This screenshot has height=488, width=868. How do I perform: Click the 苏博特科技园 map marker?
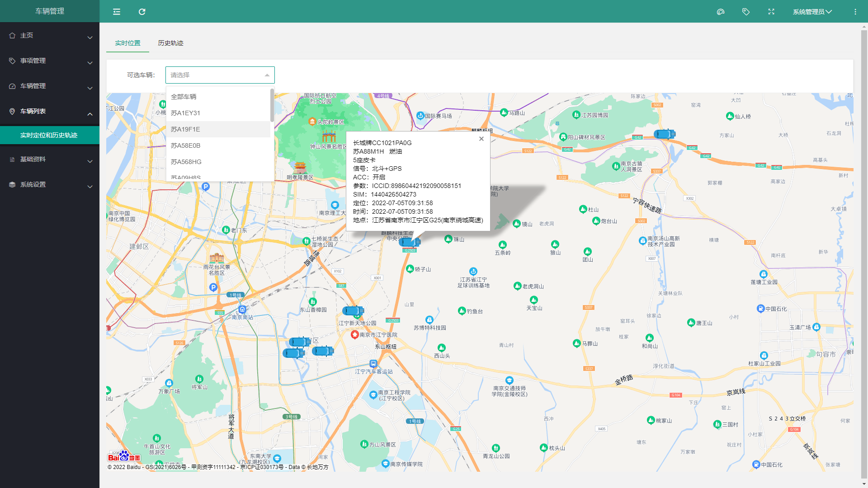(429, 320)
